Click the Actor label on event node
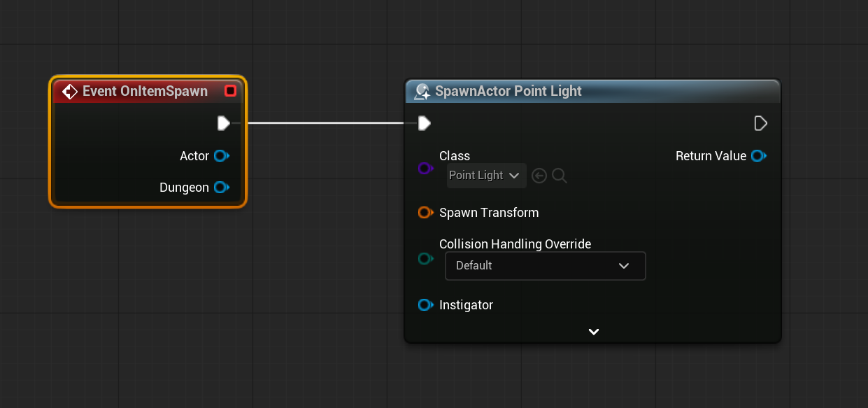 click(x=194, y=156)
